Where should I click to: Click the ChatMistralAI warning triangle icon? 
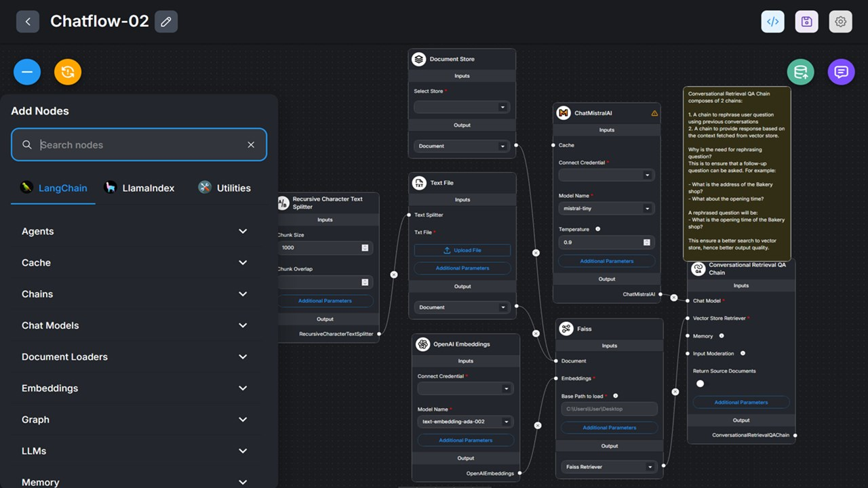click(x=654, y=113)
